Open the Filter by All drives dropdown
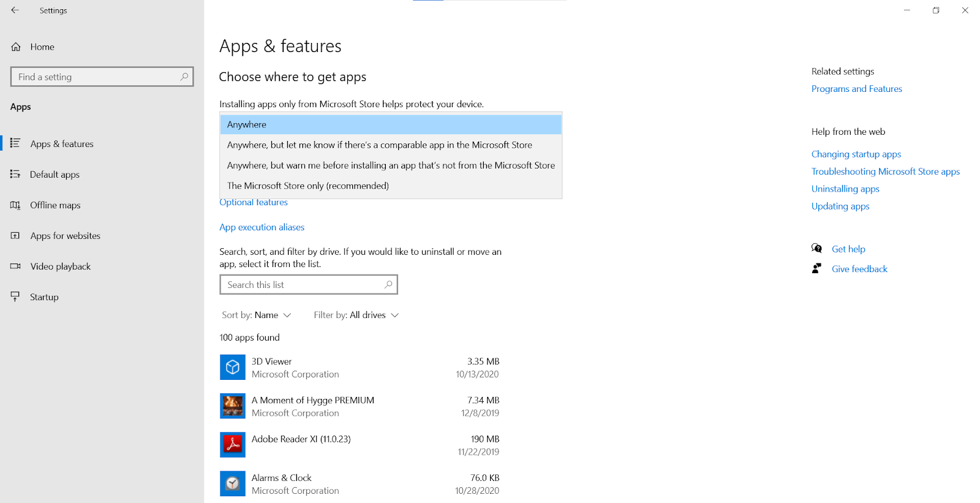Image resolution: width=980 pixels, height=503 pixels. pos(356,315)
